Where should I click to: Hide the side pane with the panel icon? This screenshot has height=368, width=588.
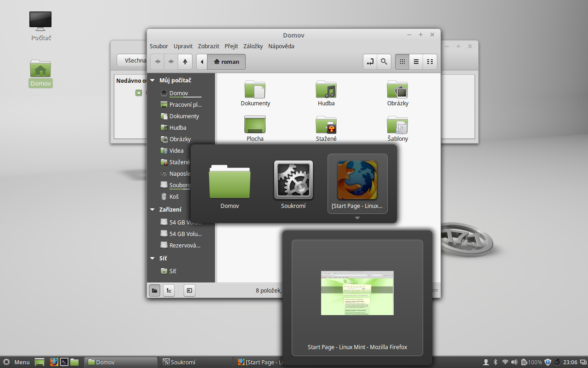pos(189,290)
